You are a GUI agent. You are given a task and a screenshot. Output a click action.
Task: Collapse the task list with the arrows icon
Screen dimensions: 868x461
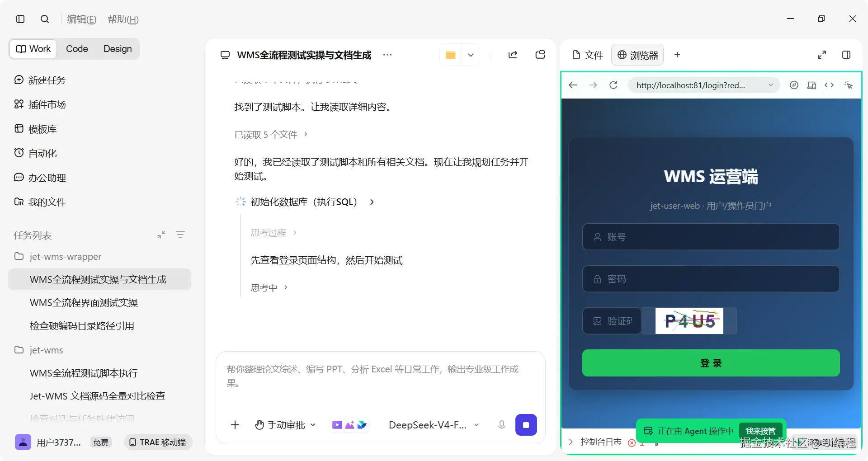coord(161,235)
